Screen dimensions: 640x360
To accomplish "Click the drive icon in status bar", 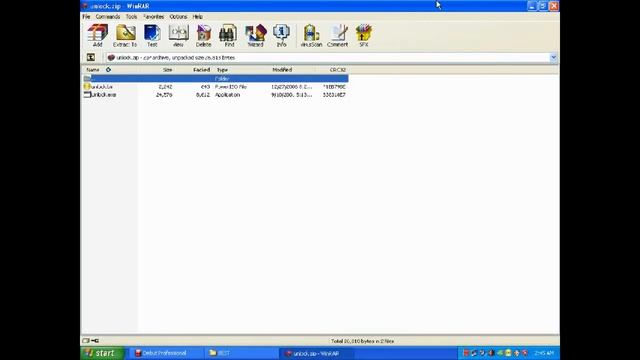I will click(86, 340).
